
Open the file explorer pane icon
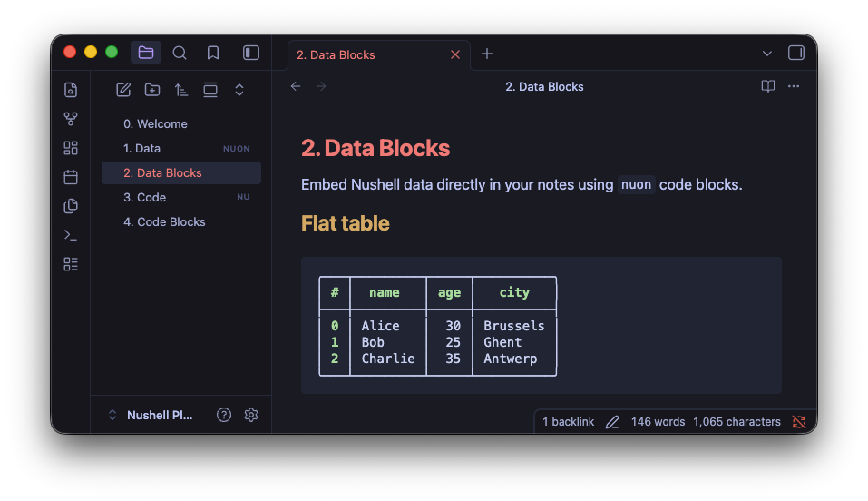[146, 53]
